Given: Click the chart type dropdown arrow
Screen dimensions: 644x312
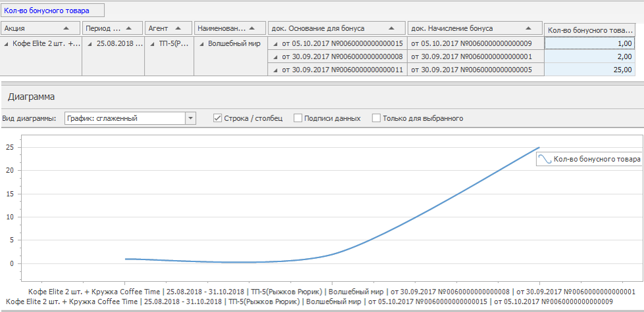Looking at the screenshot, I should (x=191, y=118).
